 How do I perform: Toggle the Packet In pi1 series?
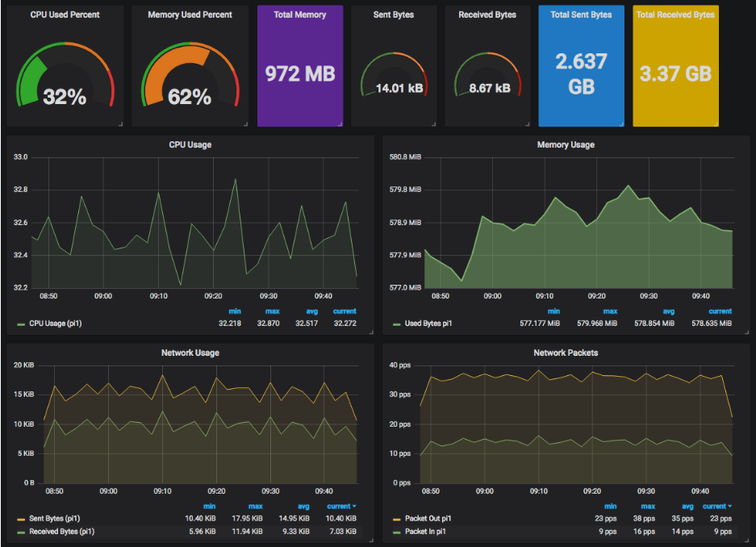[428, 531]
